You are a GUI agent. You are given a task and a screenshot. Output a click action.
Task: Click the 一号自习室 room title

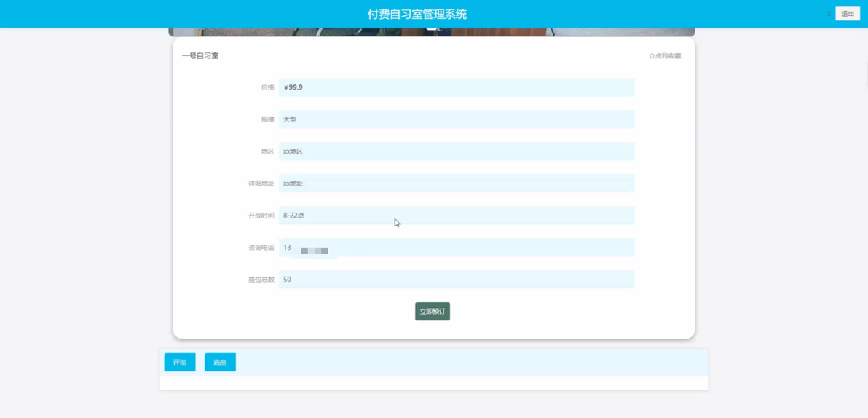coord(200,56)
